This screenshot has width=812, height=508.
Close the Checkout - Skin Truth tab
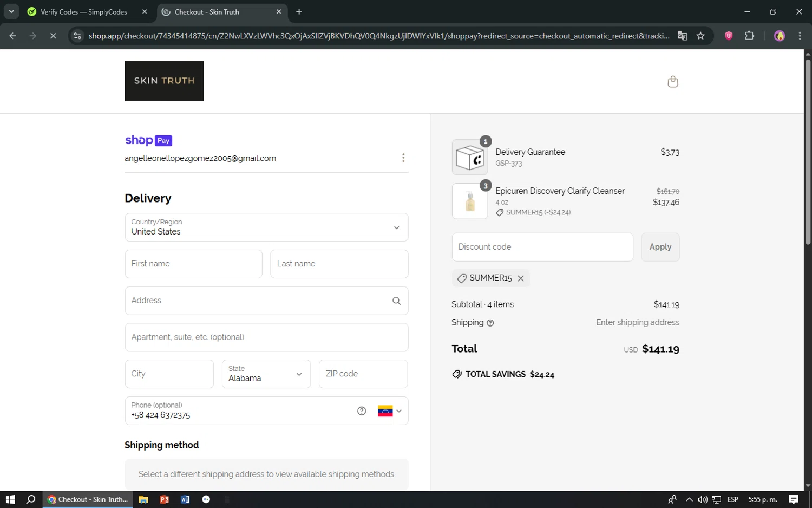pos(279,12)
